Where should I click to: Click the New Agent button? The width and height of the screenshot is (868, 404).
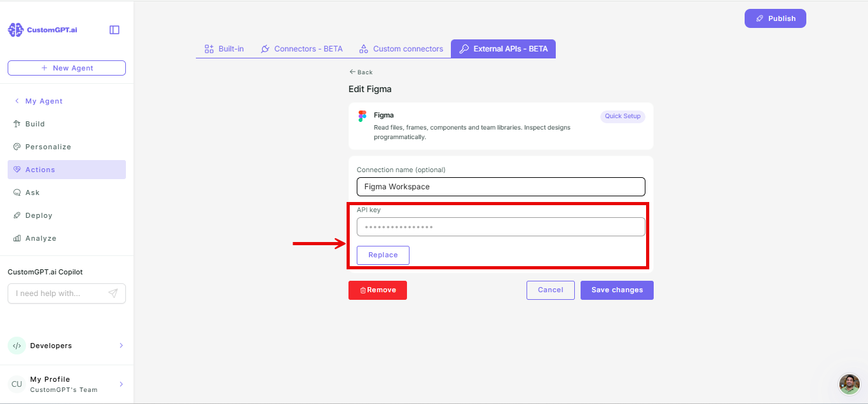(x=67, y=68)
